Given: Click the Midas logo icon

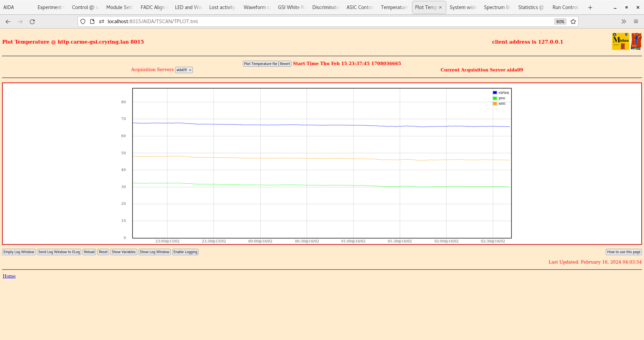Looking at the screenshot, I should pos(620,41).
